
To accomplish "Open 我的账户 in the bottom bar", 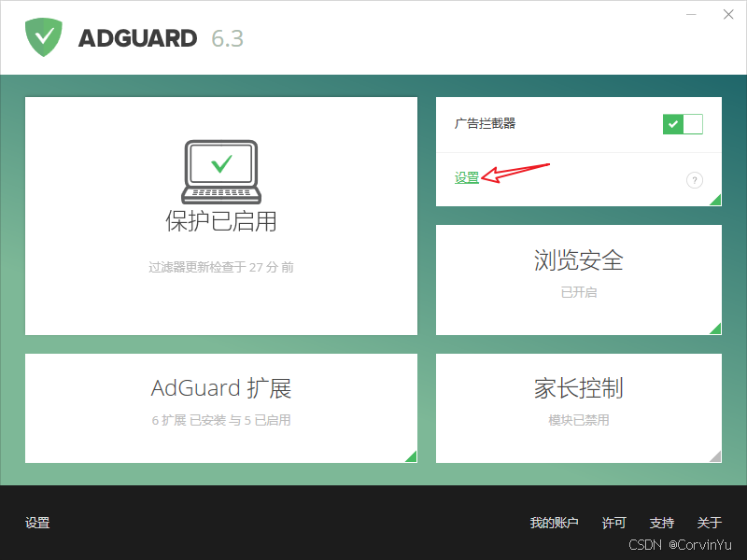I will point(554,523).
